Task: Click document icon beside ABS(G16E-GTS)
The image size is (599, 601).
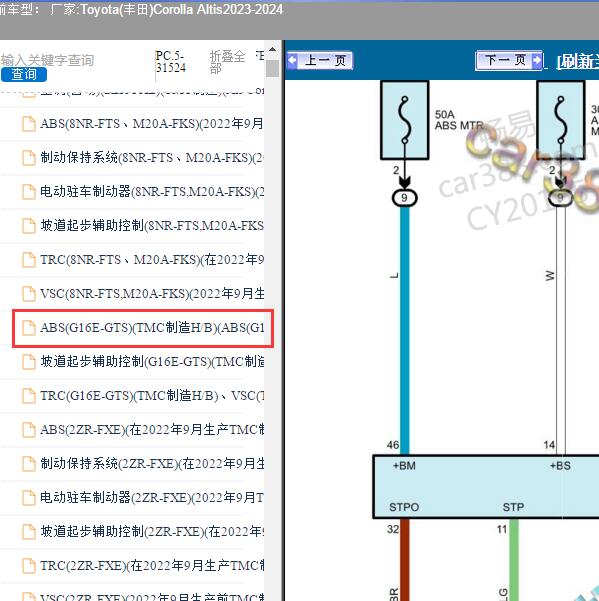Action: click(x=29, y=328)
